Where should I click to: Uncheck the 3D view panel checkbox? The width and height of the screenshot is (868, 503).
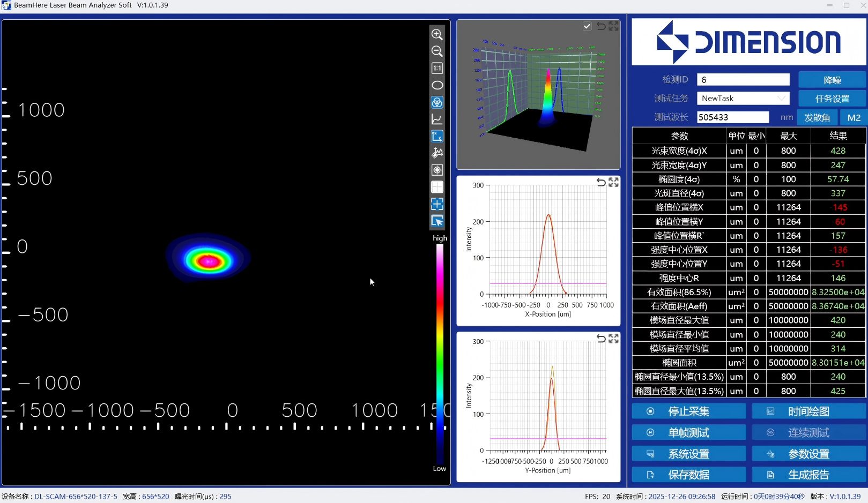pos(587,26)
